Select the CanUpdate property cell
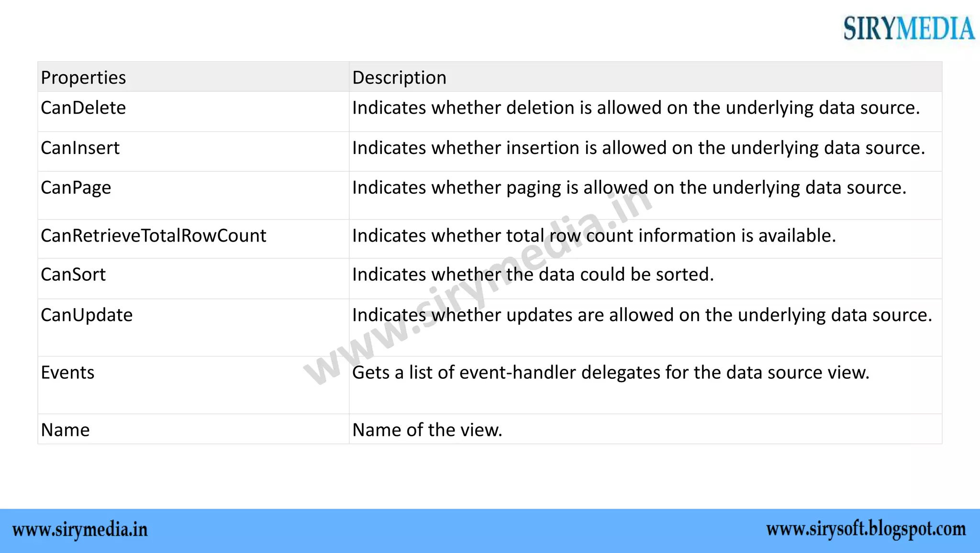 (87, 315)
